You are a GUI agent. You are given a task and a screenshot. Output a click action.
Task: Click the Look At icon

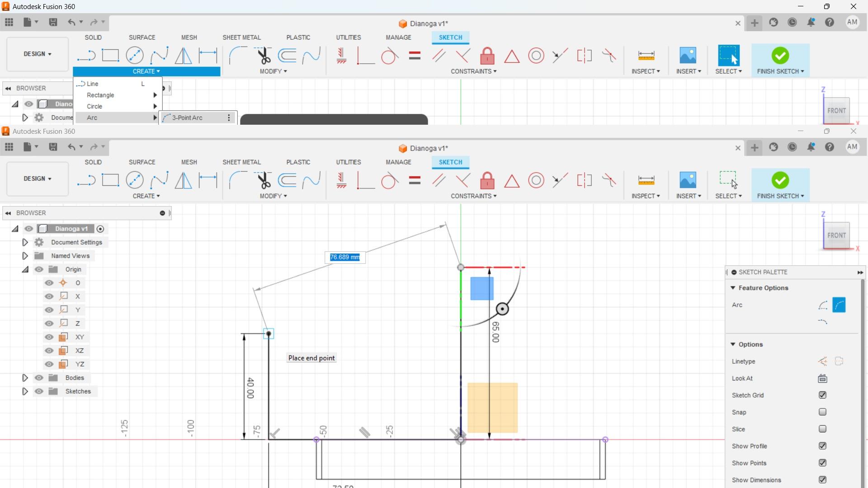tap(822, 379)
